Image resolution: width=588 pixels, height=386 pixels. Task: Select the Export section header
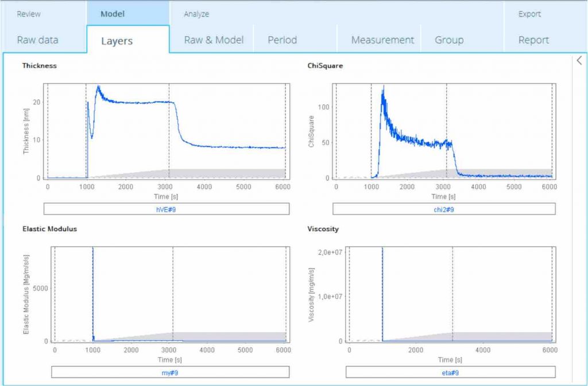(529, 14)
